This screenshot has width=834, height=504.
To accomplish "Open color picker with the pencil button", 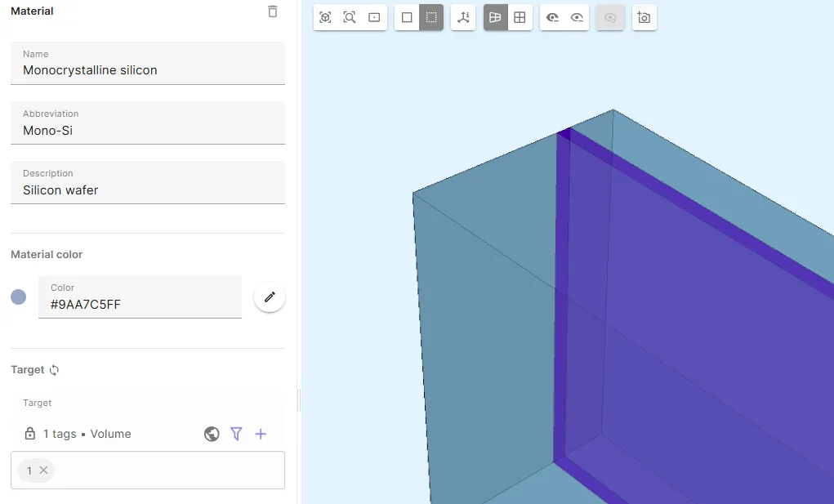I will coord(270,297).
